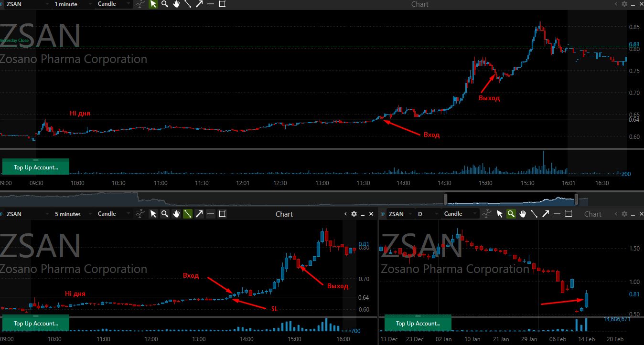Toggle link indicator of 1 minute chart
The image size is (644, 345).
2,4
